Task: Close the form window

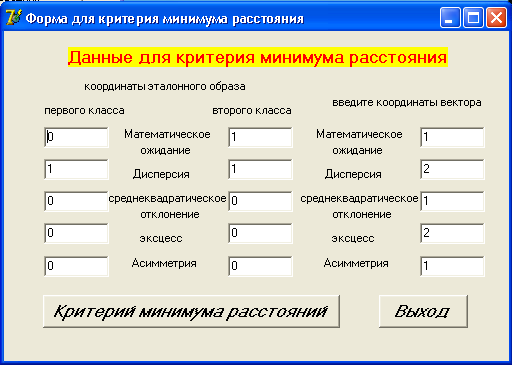Action: click(496, 17)
